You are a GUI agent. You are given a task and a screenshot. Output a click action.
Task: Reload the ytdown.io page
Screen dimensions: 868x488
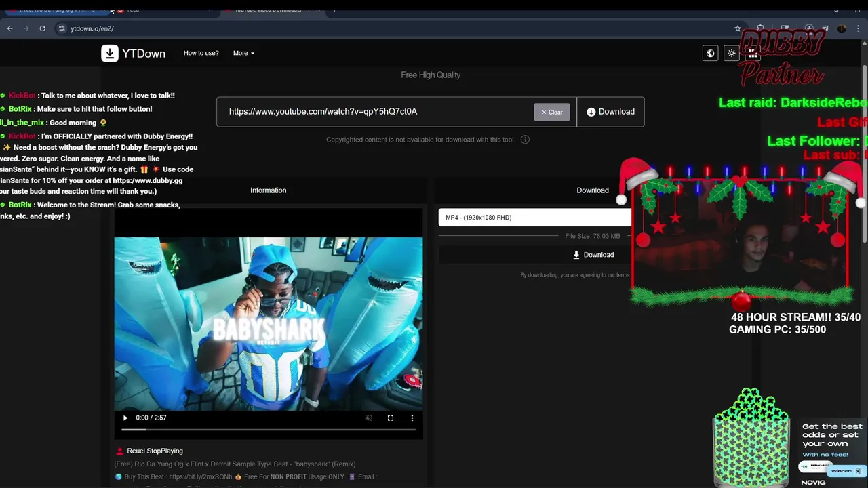(43, 28)
